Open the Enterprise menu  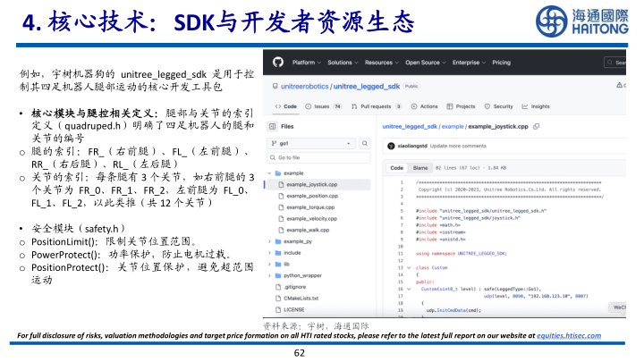tap(469, 63)
